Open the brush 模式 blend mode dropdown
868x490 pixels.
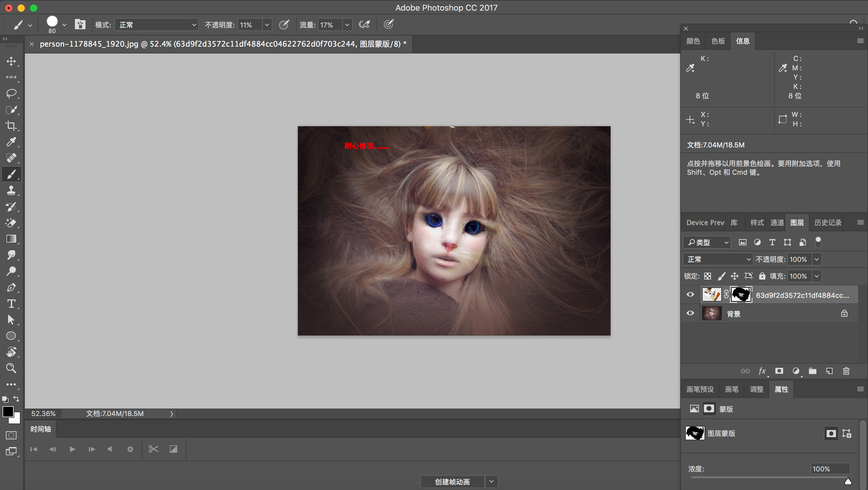coord(156,25)
